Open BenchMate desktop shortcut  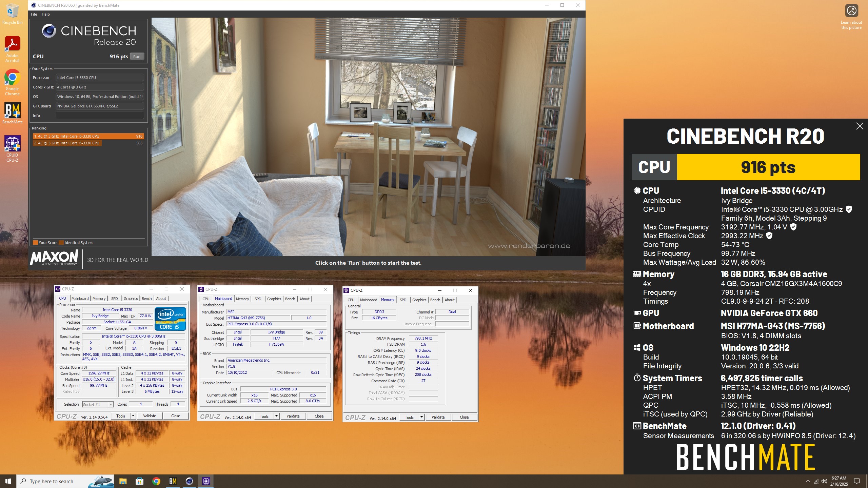(x=12, y=113)
